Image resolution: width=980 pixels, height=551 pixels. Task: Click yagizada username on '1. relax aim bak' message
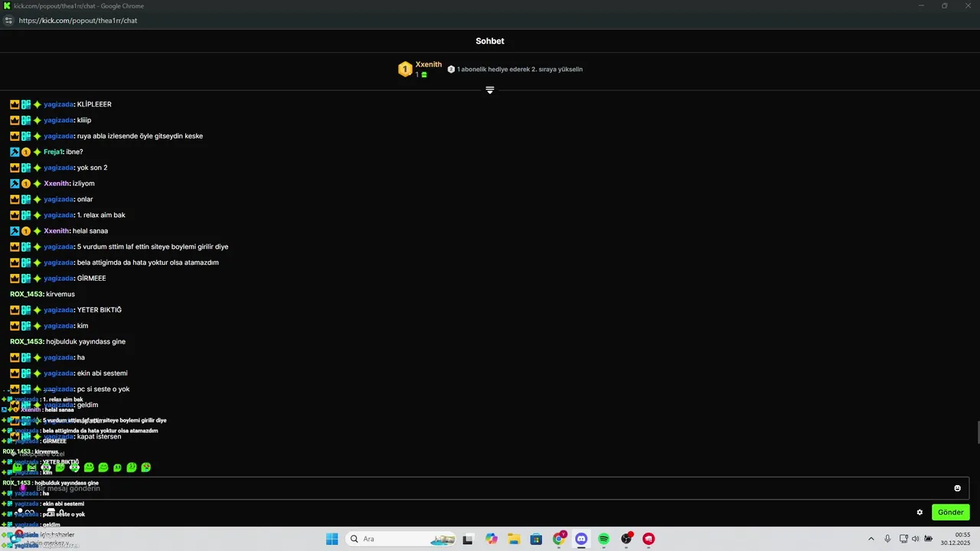point(58,215)
